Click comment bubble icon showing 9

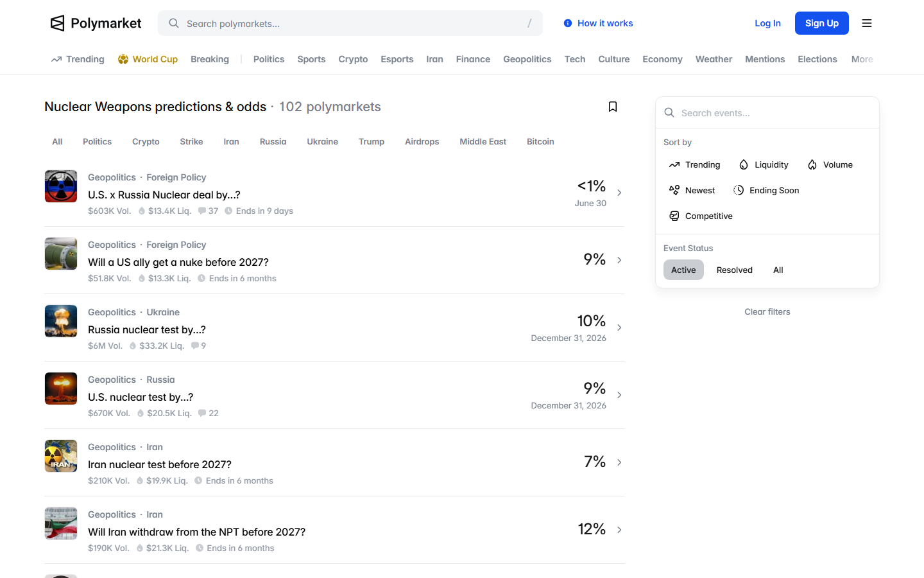(x=195, y=346)
